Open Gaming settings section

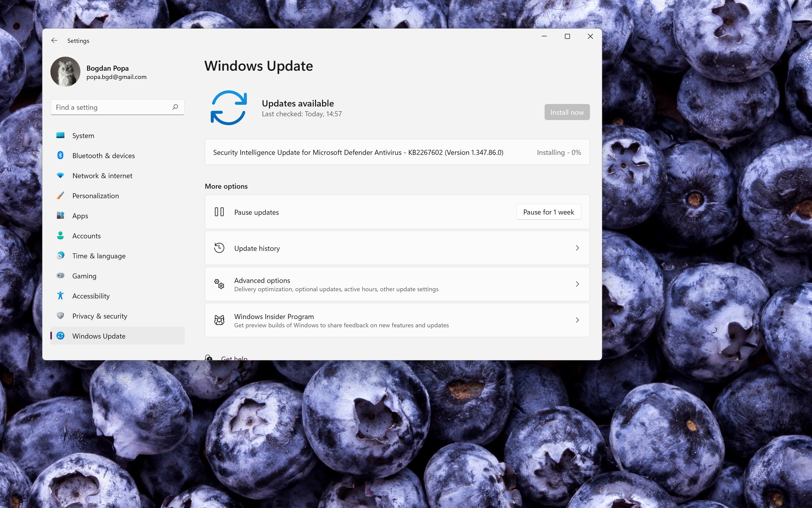coord(84,276)
